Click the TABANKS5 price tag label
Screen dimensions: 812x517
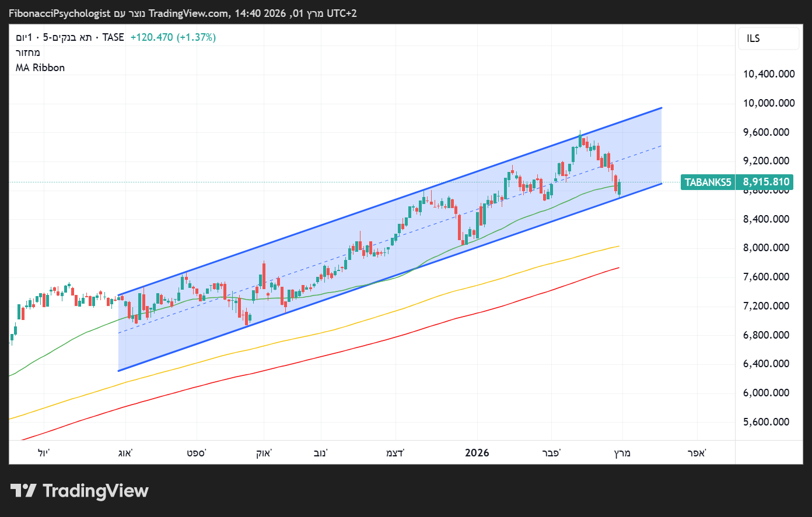coord(708,182)
